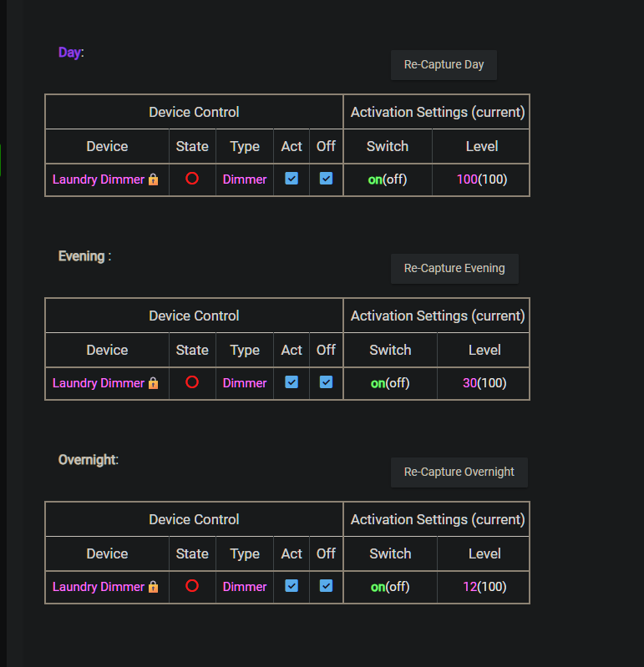Viewport: 644px width, 667px height.
Task: Open Laundry Dimmer link in Day table
Action: pyautogui.click(x=99, y=179)
